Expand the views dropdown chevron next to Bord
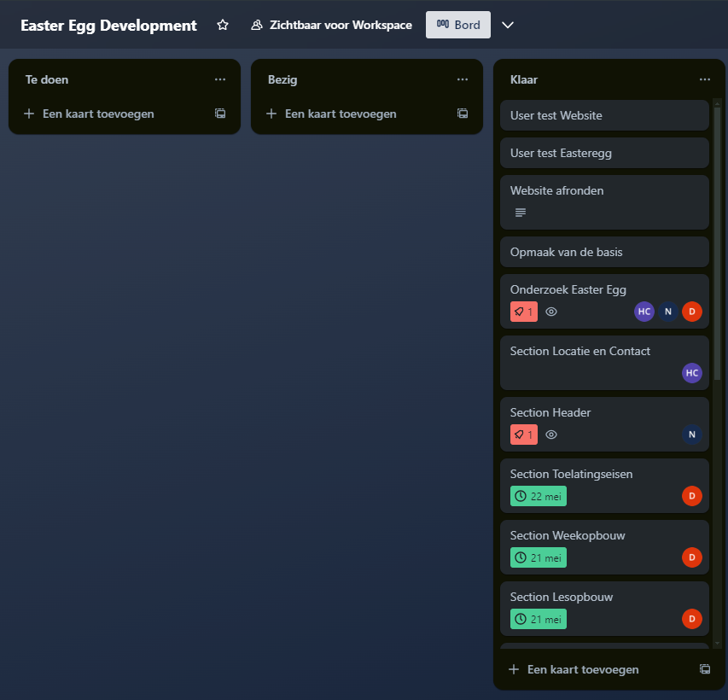The image size is (728, 700). tap(508, 26)
